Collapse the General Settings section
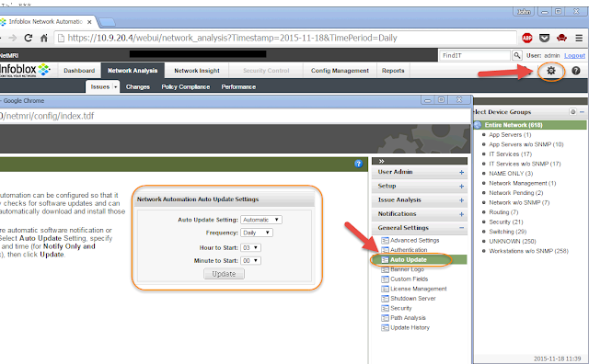The width and height of the screenshot is (589, 364). (x=461, y=228)
